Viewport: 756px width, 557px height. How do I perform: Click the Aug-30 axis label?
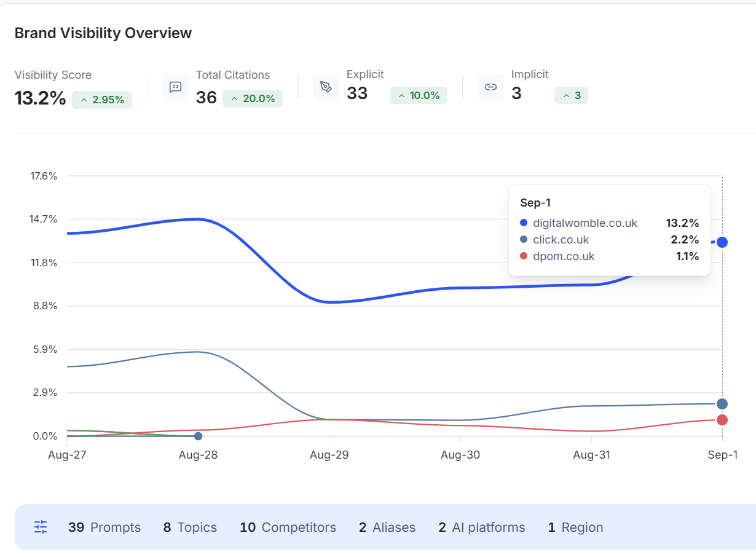(460, 455)
